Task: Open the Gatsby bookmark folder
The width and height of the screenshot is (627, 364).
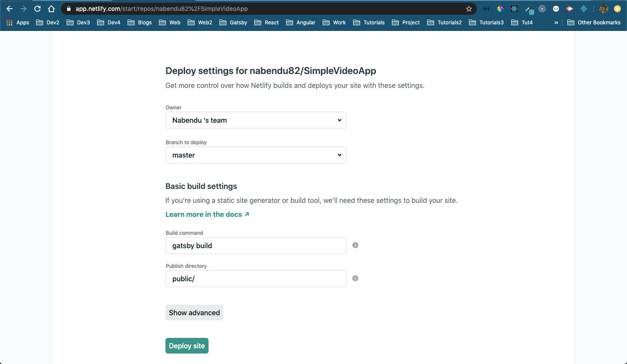Action: pos(233,23)
